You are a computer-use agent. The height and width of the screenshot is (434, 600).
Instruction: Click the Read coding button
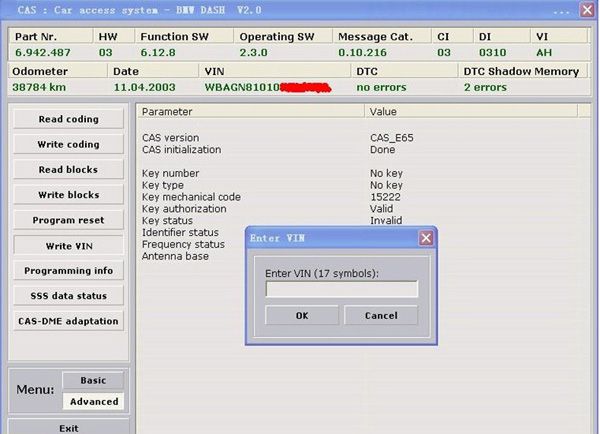pos(68,119)
